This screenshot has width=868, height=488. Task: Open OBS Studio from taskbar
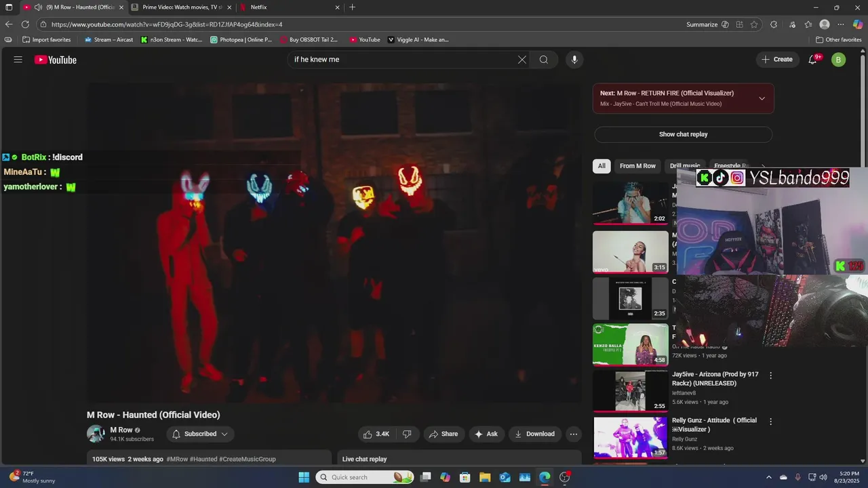(x=564, y=477)
